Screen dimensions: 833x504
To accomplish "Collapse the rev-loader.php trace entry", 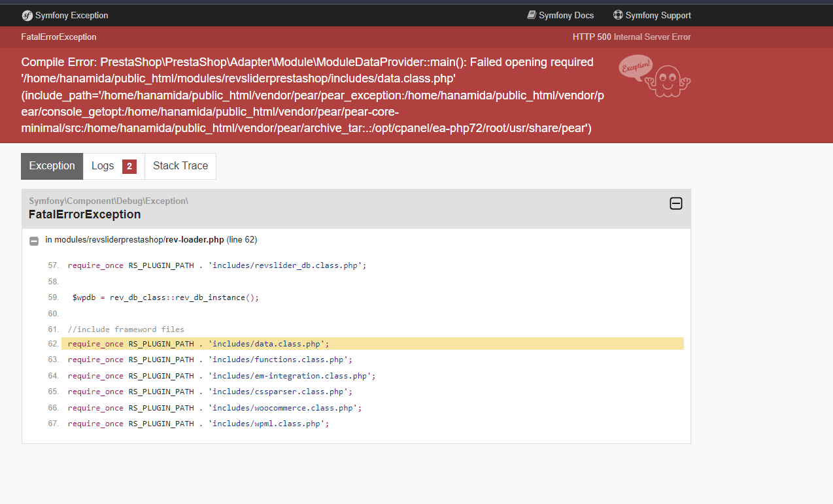I will pos(34,241).
